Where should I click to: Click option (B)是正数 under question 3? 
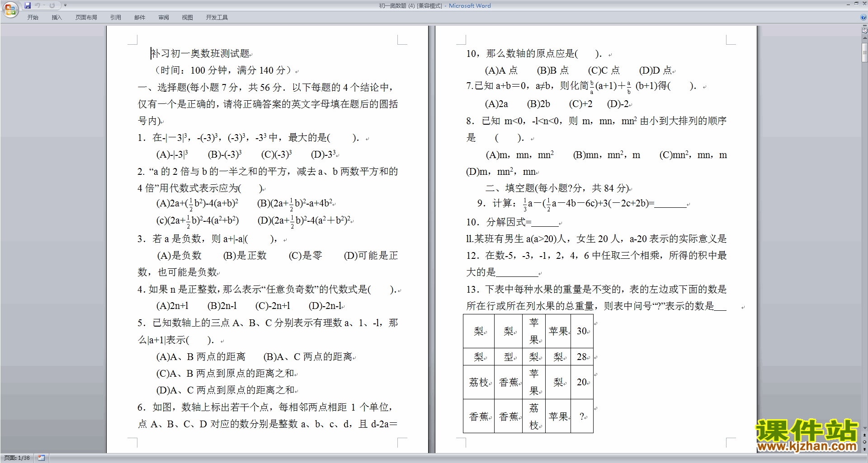coord(245,256)
